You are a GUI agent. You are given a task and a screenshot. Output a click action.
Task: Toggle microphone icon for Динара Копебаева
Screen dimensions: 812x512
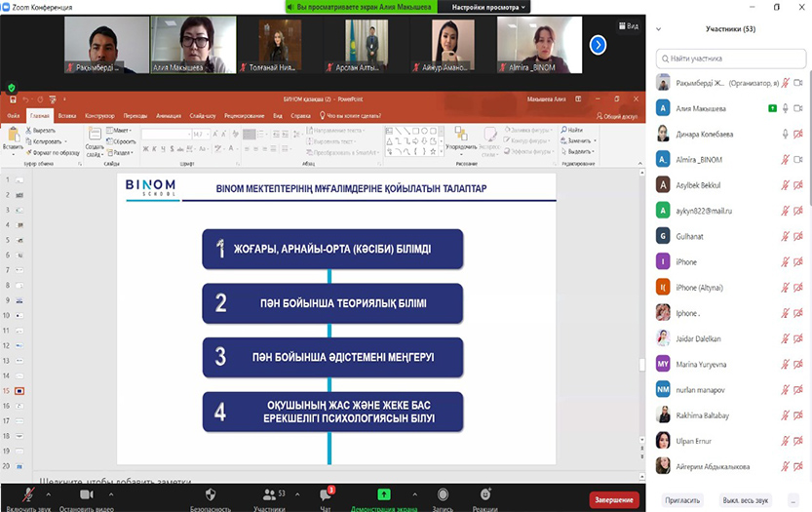(x=785, y=134)
